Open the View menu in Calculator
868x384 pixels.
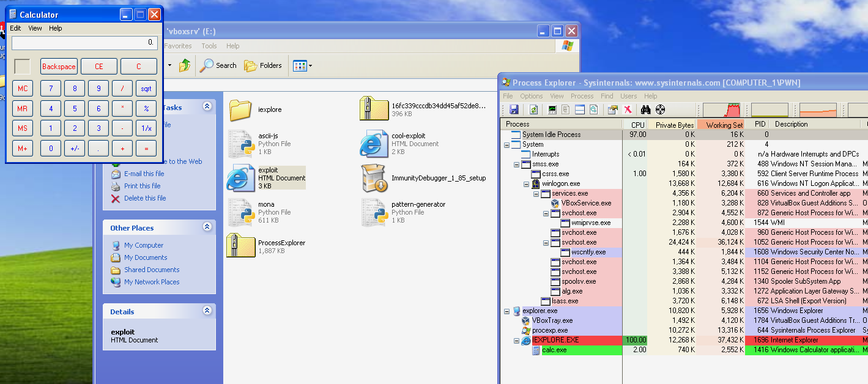click(35, 28)
